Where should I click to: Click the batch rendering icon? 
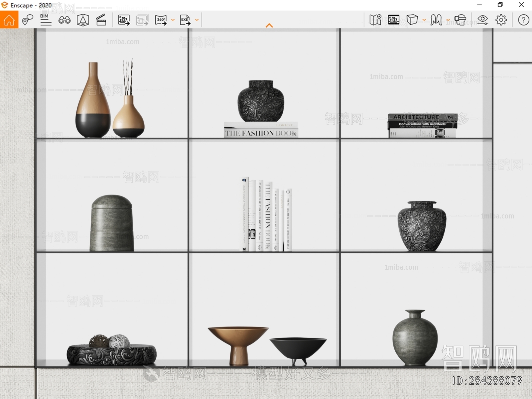[x=142, y=20]
